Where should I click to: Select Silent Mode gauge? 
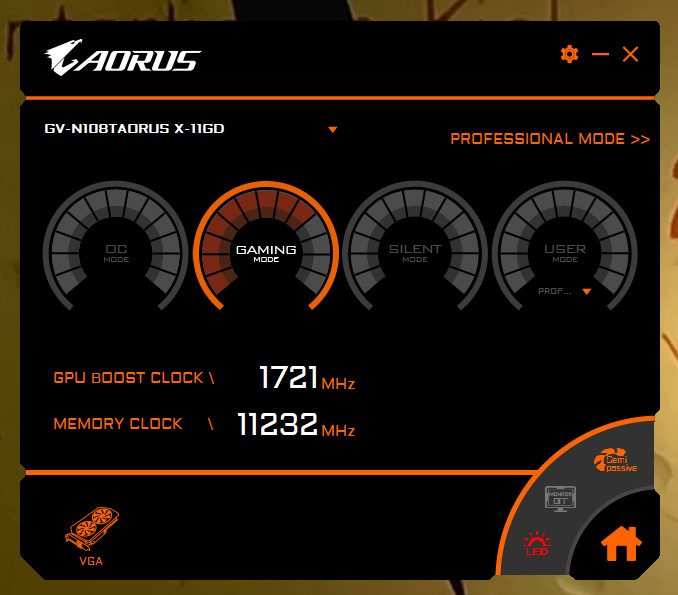(x=415, y=246)
